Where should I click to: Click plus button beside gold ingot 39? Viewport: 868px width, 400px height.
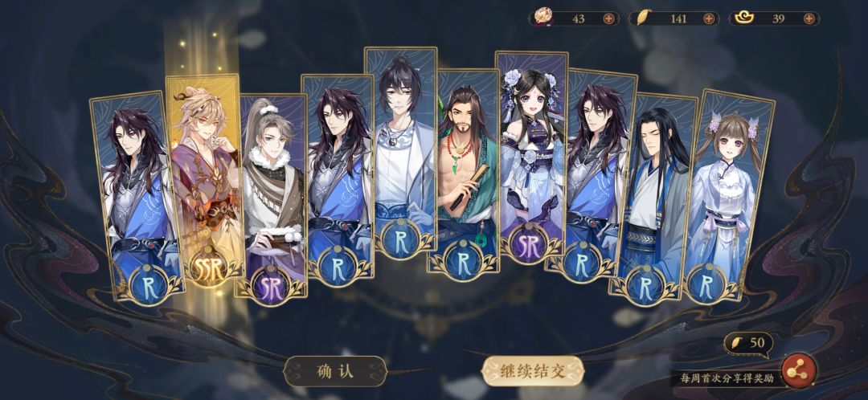click(809, 18)
